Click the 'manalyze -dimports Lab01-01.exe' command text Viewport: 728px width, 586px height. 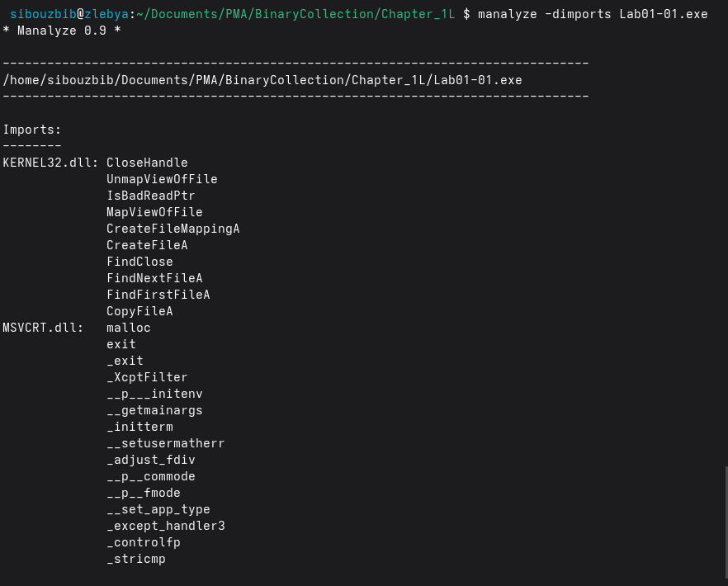(x=593, y=14)
